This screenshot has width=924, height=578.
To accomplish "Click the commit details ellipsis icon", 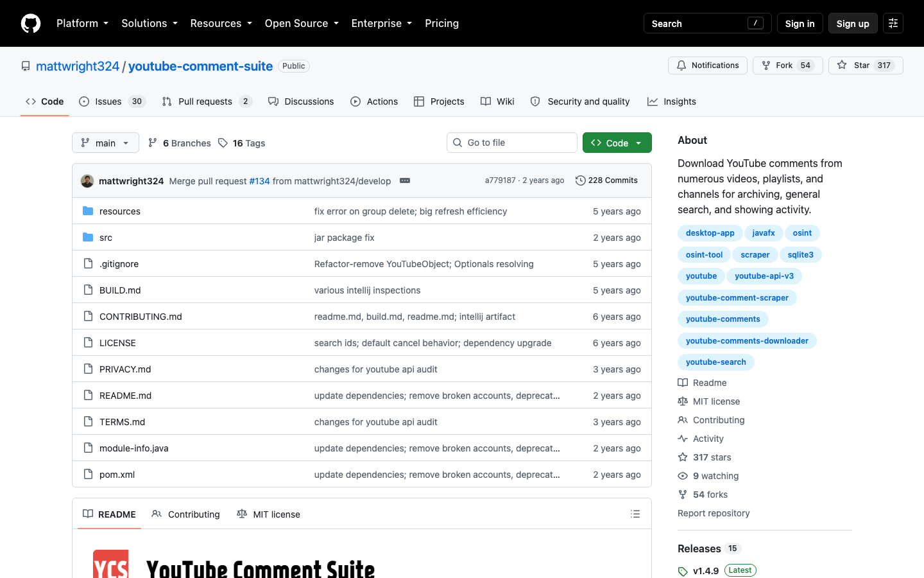I will click(x=405, y=180).
